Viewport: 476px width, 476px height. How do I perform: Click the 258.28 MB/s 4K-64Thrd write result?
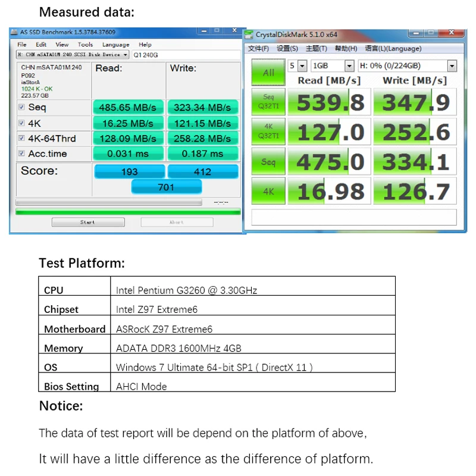coord(203,139)
